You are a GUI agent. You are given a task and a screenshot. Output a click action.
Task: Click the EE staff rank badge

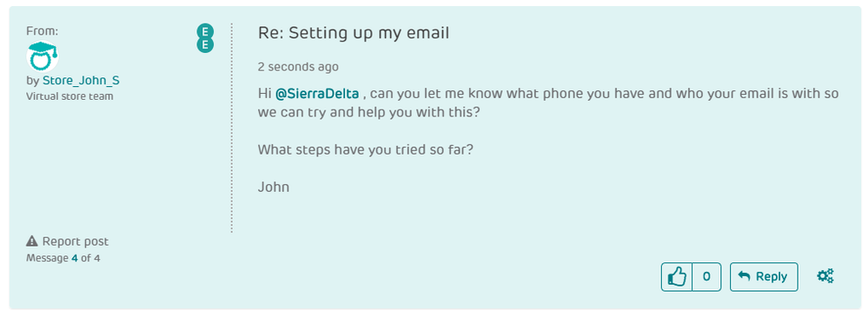(205, 38)
